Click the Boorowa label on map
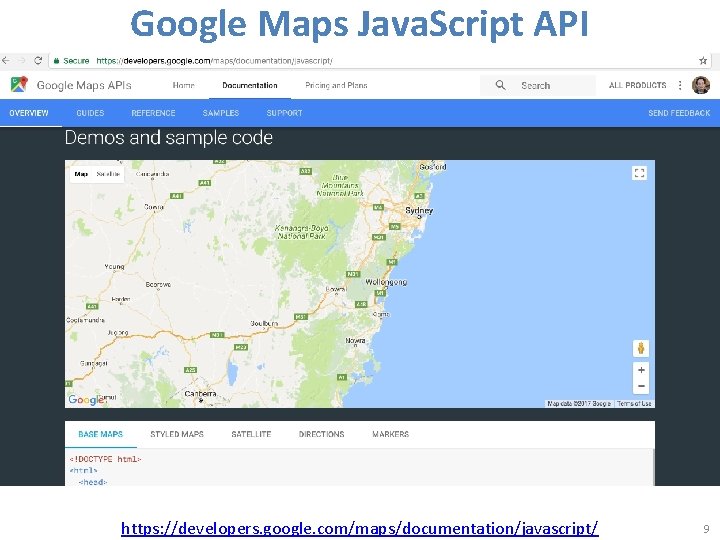Viewport: 720px width, 540px height. pyautogui.click(x=158, y=285)
